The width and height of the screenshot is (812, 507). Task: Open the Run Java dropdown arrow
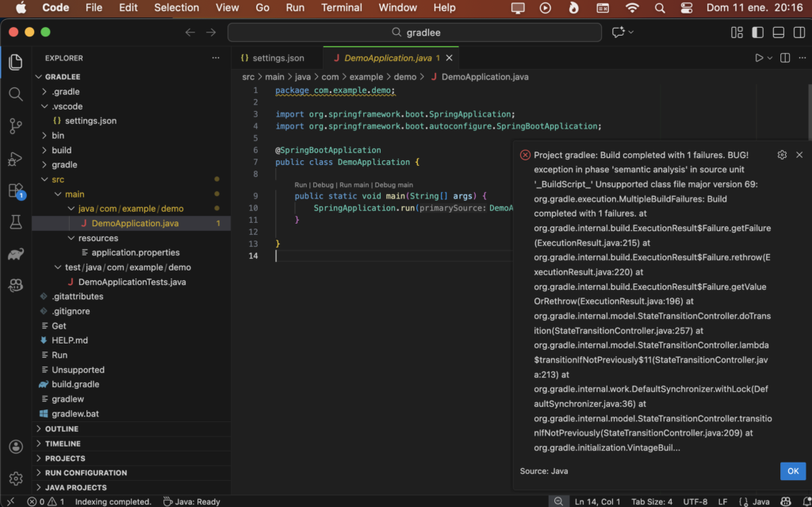point(769,58)
